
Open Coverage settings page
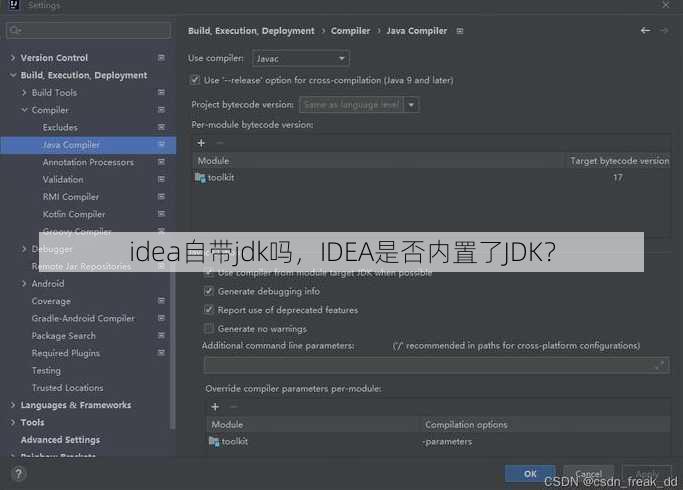pos(51,301)
